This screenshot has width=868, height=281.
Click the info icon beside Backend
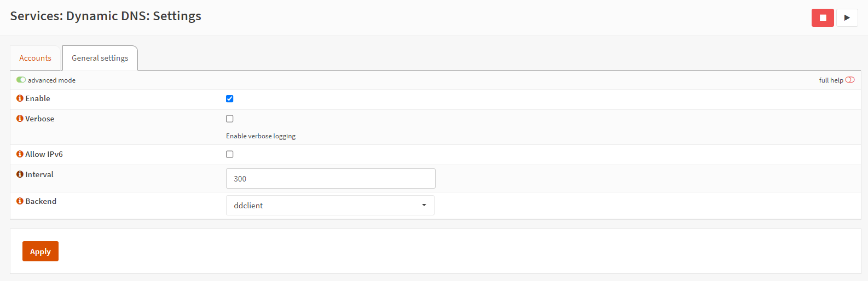20,201
